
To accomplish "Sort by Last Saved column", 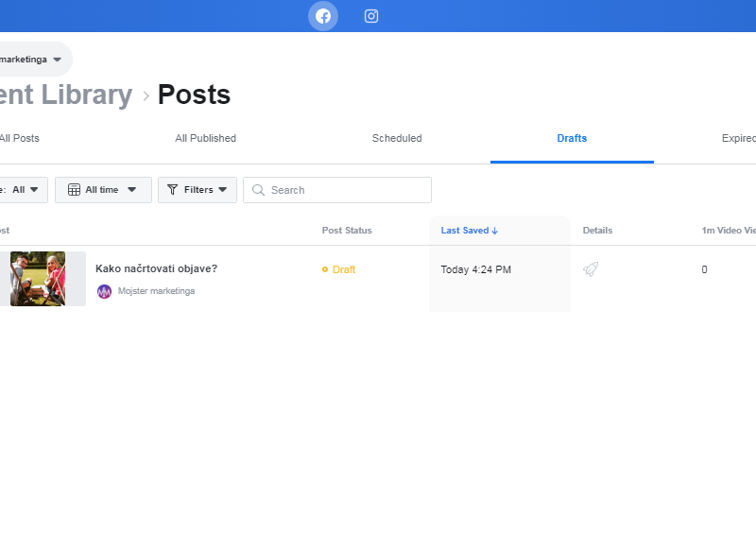I will (469, 231).
